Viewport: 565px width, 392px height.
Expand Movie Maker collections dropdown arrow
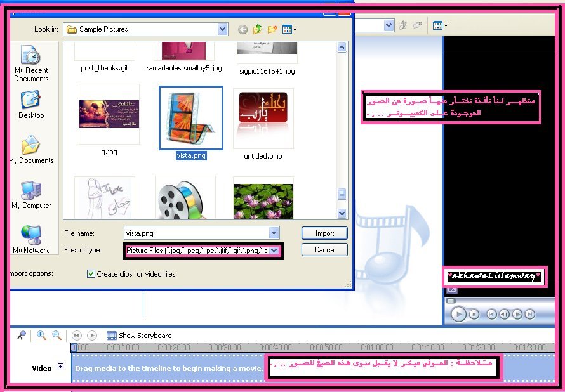(x=389, y=25)
